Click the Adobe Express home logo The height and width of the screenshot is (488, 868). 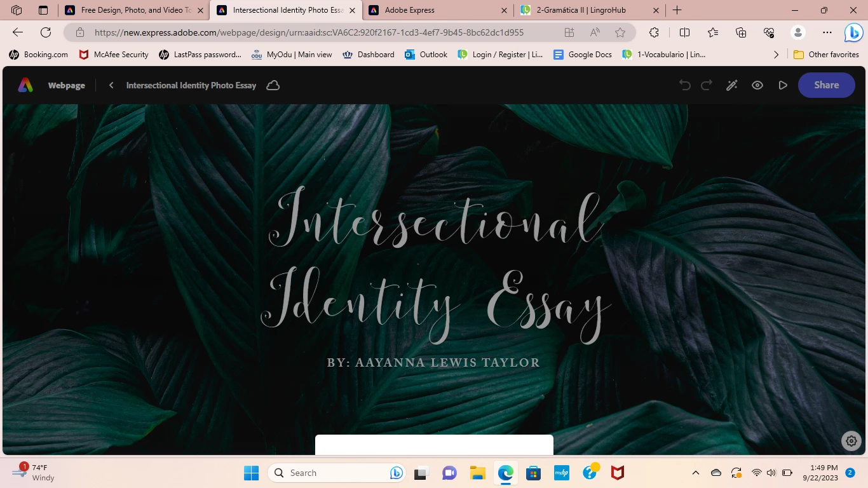(x=25, y=85)
